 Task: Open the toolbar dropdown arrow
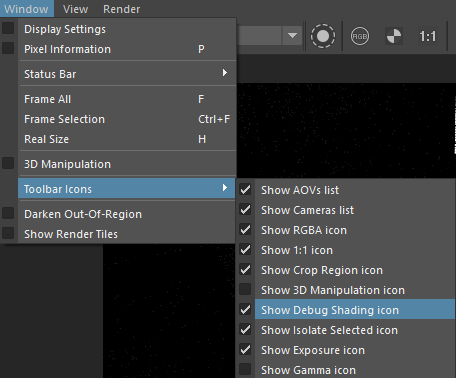[x=292, y=35]
